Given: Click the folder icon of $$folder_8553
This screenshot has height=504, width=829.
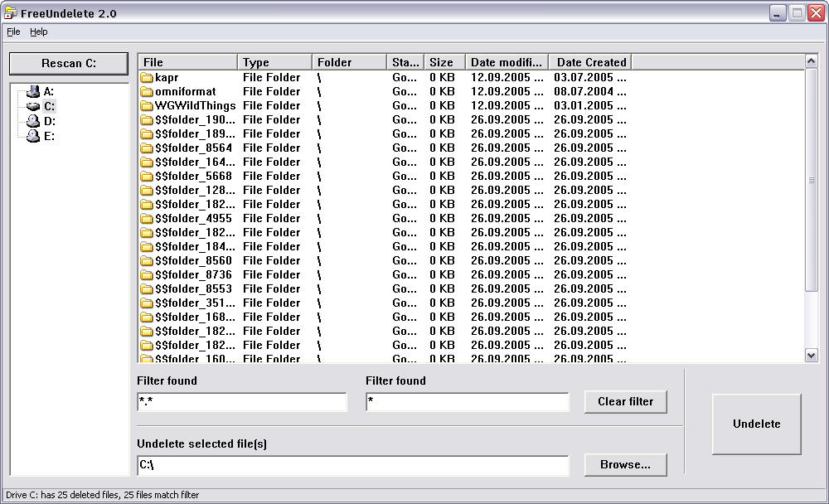Looking at the screenshot, I should 147,289.
